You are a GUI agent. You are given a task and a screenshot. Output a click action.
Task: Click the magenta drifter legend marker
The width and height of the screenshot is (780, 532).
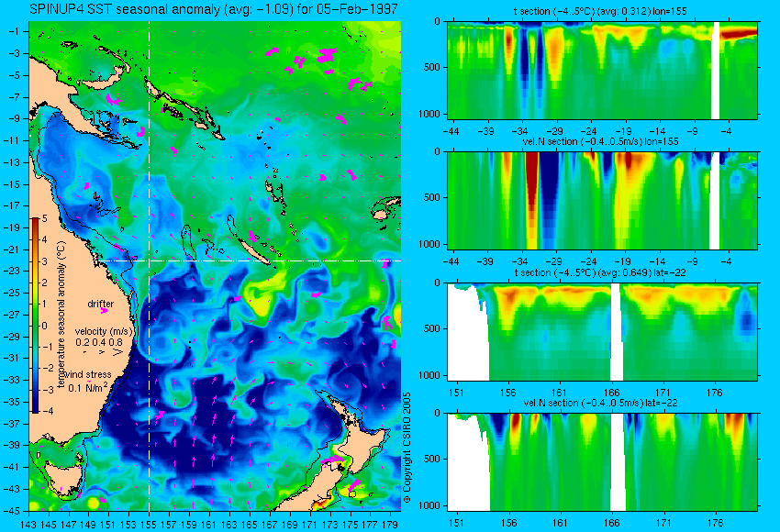[x=104, y=311]
